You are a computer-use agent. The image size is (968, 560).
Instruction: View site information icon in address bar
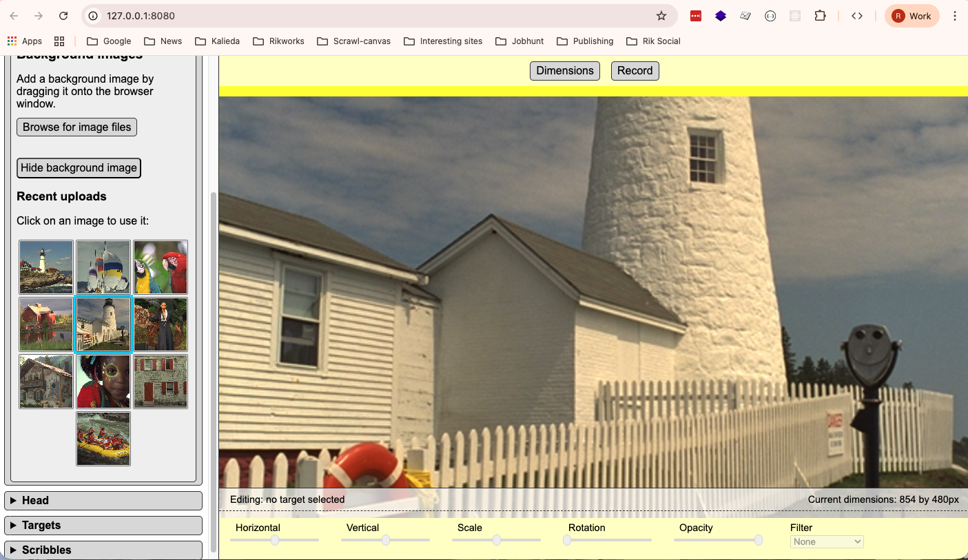[92, 15]
